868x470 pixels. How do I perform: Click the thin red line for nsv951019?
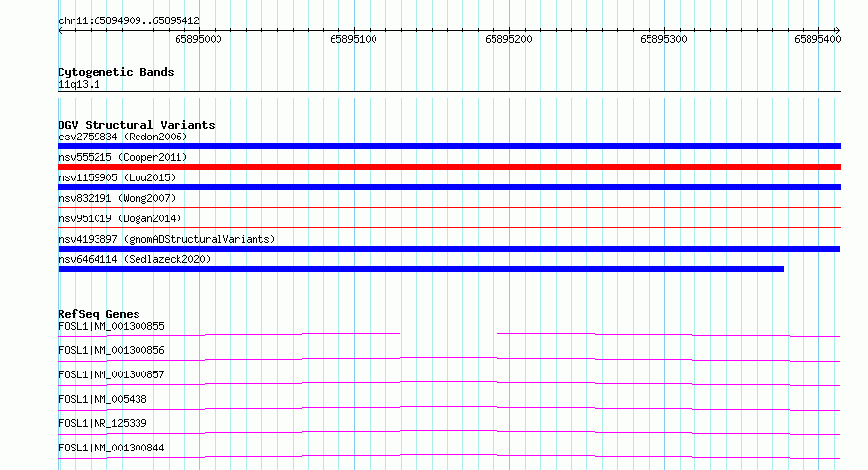coord(449,227)
